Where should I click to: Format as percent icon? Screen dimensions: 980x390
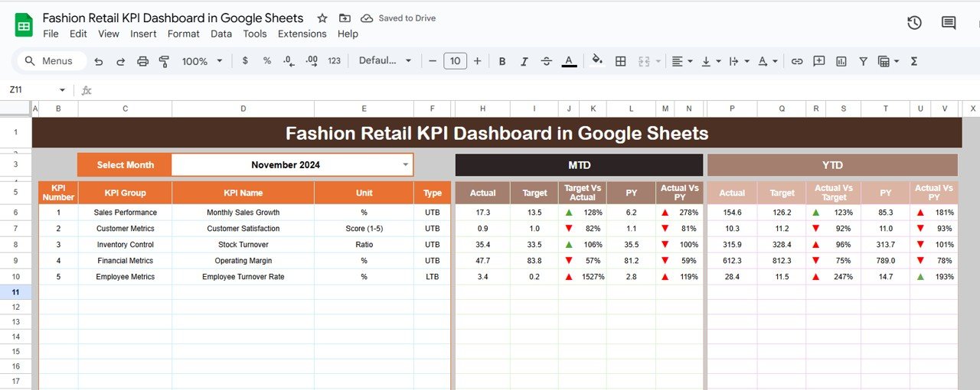pyautogui.click(x=266, y=61)
